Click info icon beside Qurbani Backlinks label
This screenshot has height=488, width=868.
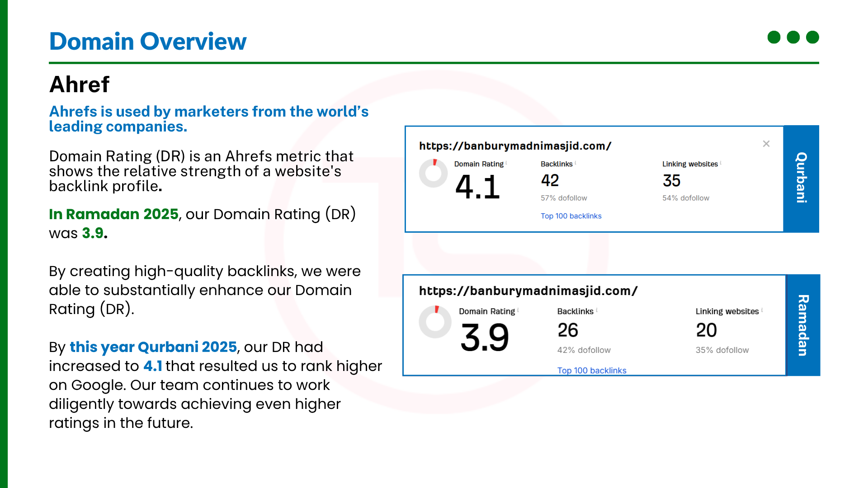coord(576,163)
